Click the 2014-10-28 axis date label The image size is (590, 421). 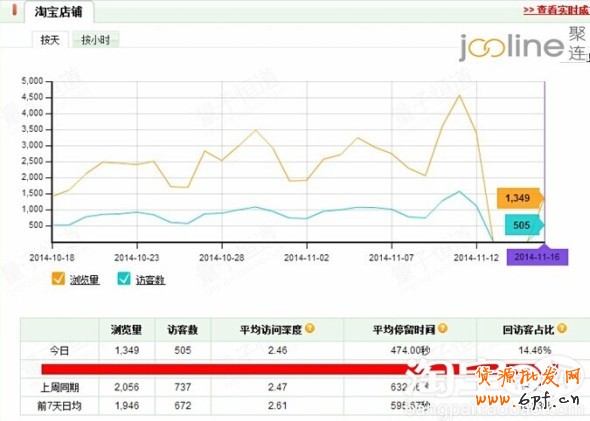pyautogui.click(x=222, y=258)
